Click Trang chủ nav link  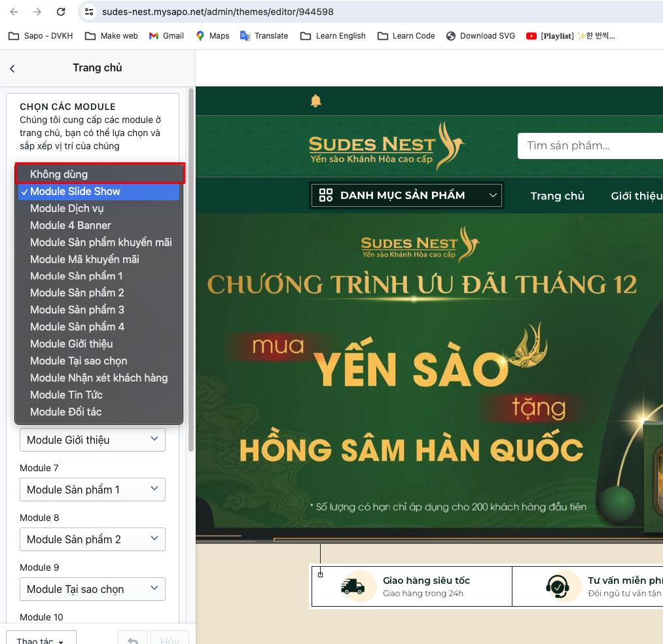tap(557, 196)
